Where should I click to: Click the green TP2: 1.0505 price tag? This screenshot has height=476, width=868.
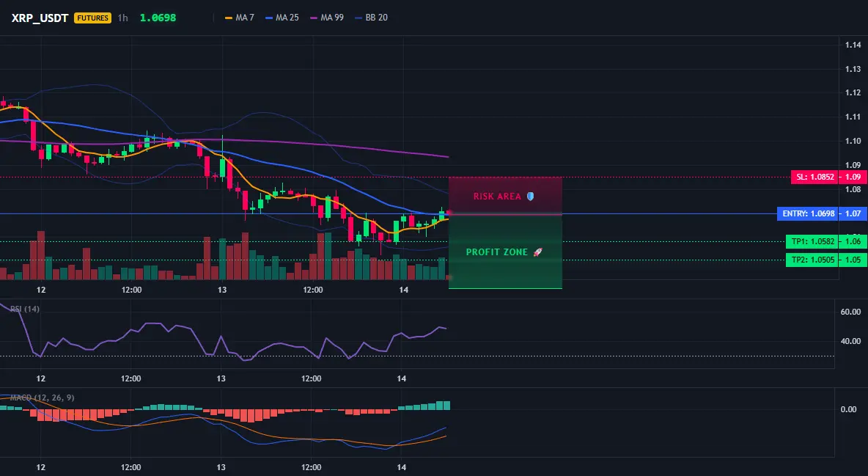coord(812,260)
